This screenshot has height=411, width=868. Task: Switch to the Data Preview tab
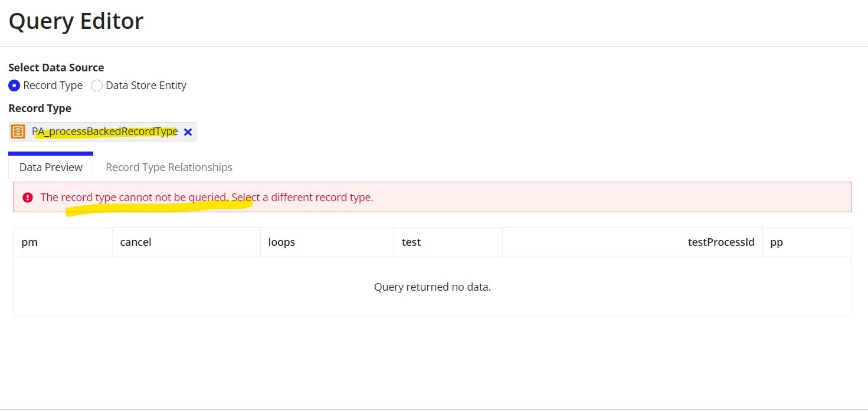pyautogui.click(x=51, y=167)
